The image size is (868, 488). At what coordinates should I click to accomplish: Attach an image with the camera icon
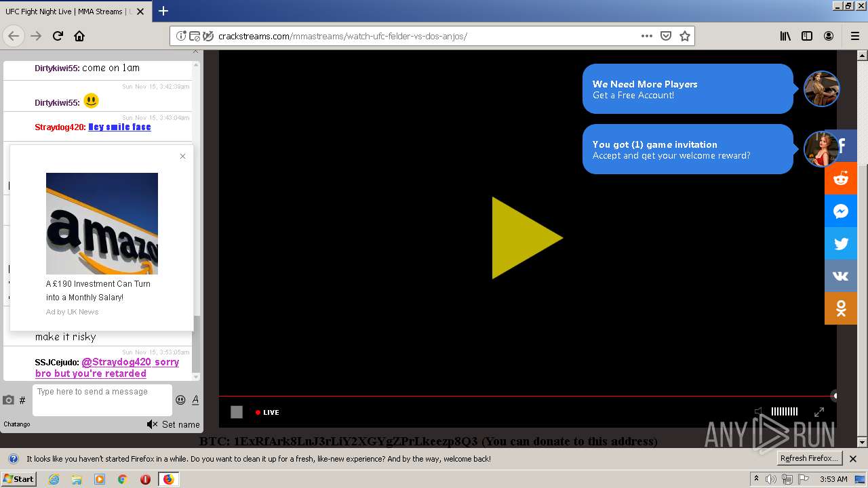pos(8,400)
